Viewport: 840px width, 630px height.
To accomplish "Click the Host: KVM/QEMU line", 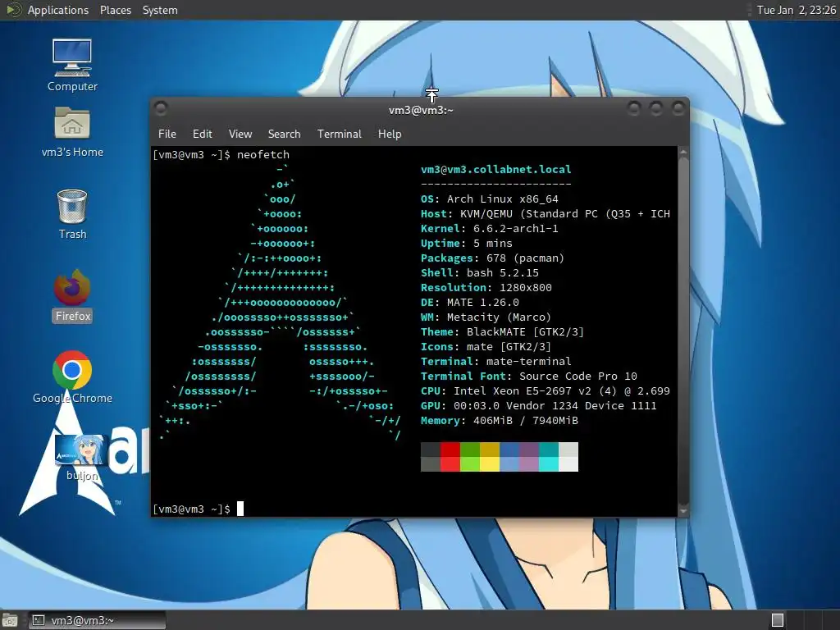I will pos(546,214).
